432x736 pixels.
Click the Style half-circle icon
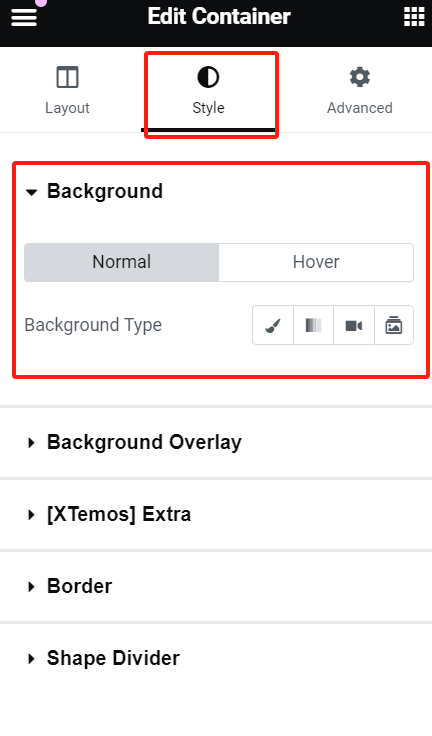208,77
